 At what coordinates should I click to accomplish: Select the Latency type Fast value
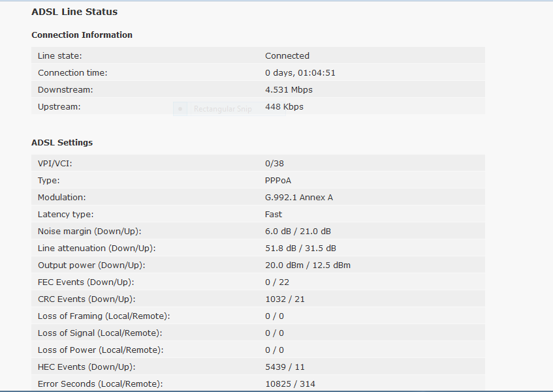[274, 214]
